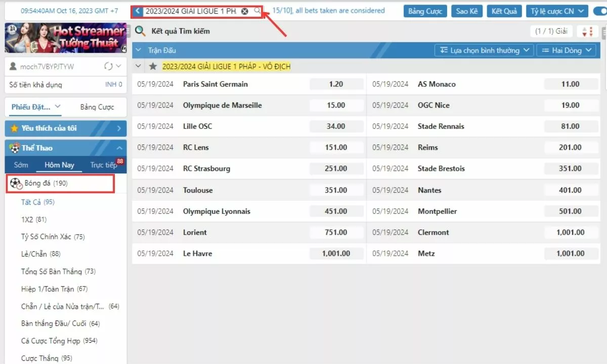Screen dimensions: 607x364
Task: Open the Tỷ lệ cược CN dropdown
Action: (557, 11)
